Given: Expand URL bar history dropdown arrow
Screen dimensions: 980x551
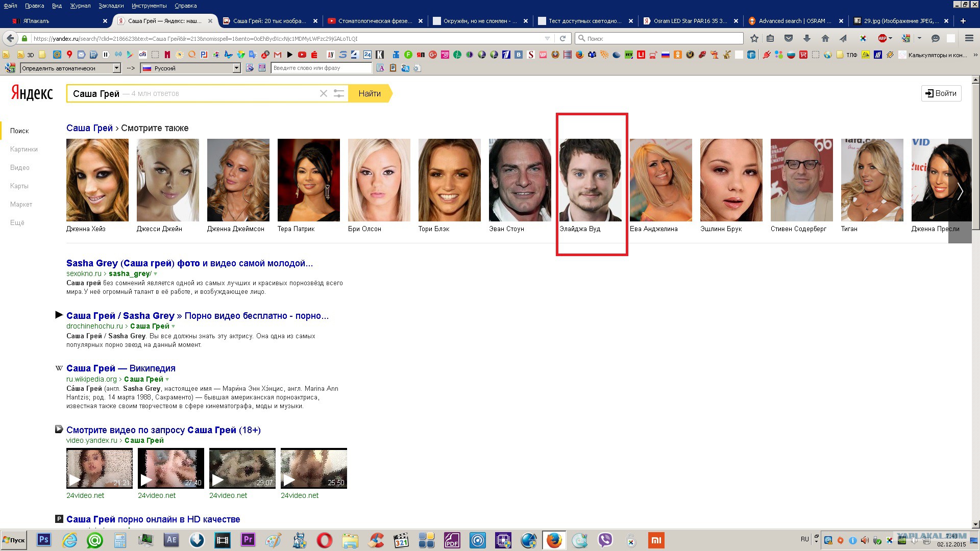Looking at the screenshot, I should point(547,38).
